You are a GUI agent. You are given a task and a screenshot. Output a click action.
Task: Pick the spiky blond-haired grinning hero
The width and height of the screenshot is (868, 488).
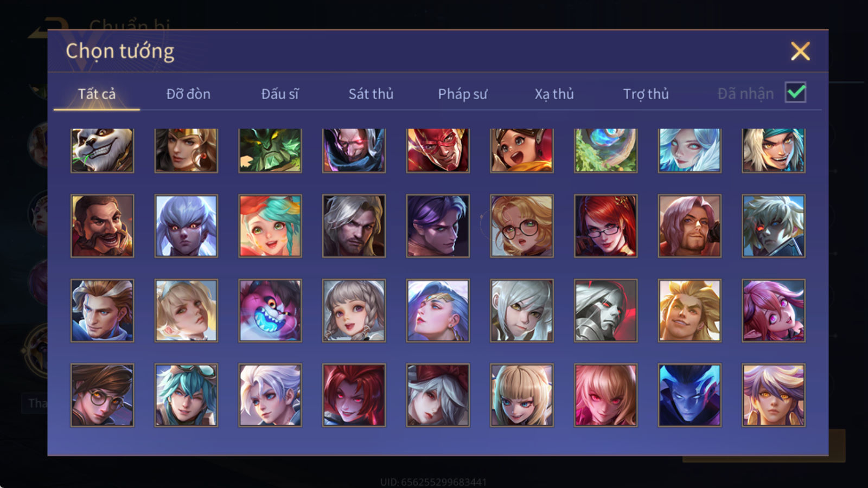[690, 310]
